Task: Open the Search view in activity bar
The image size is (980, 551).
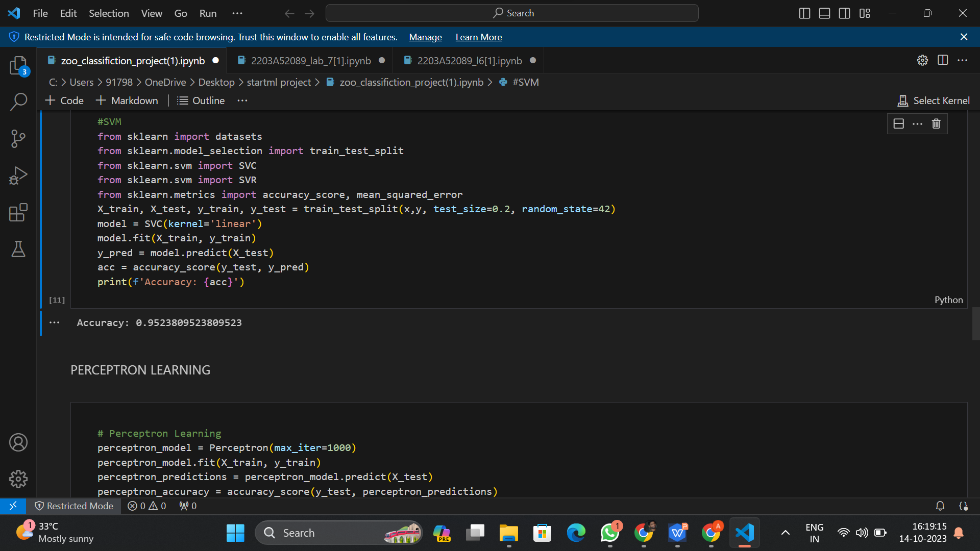Action: click(18, 102)
